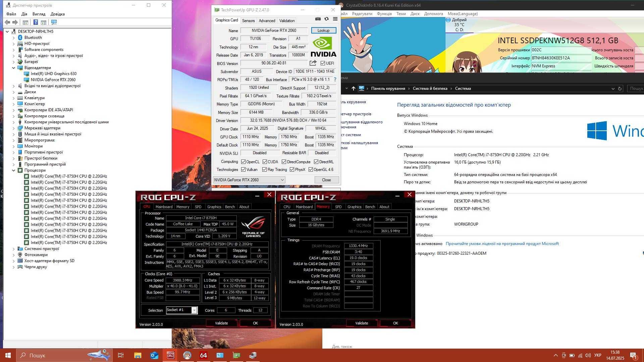Click the NVIDIA logo in GPU-Z
The image size is (644, 362).
323,47
